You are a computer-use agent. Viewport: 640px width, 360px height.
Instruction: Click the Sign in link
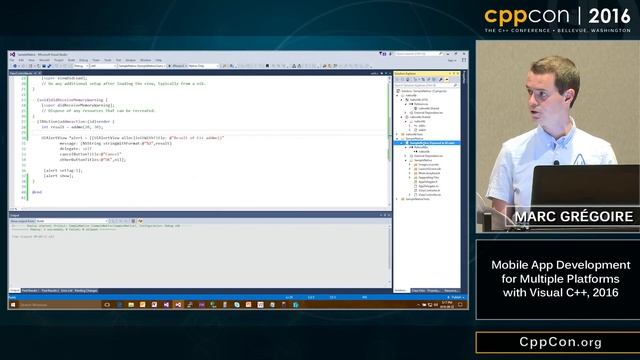452,60
